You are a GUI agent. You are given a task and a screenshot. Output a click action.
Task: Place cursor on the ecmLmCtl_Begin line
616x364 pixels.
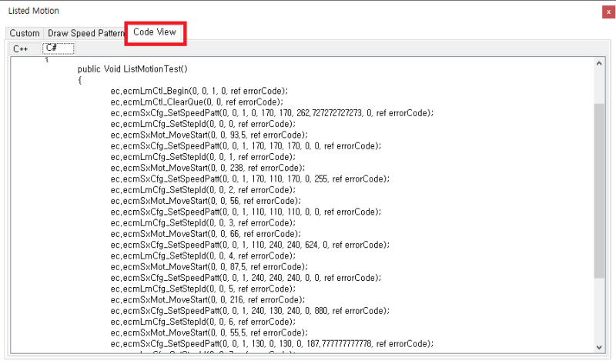tap(206, 91)
